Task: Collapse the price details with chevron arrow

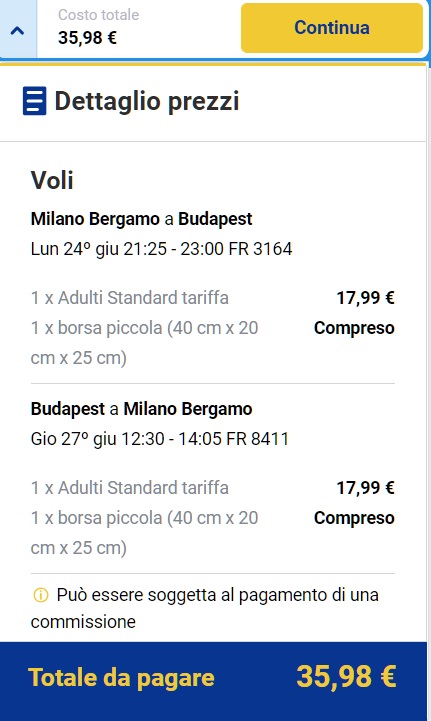Action: (x=17, y=30)
